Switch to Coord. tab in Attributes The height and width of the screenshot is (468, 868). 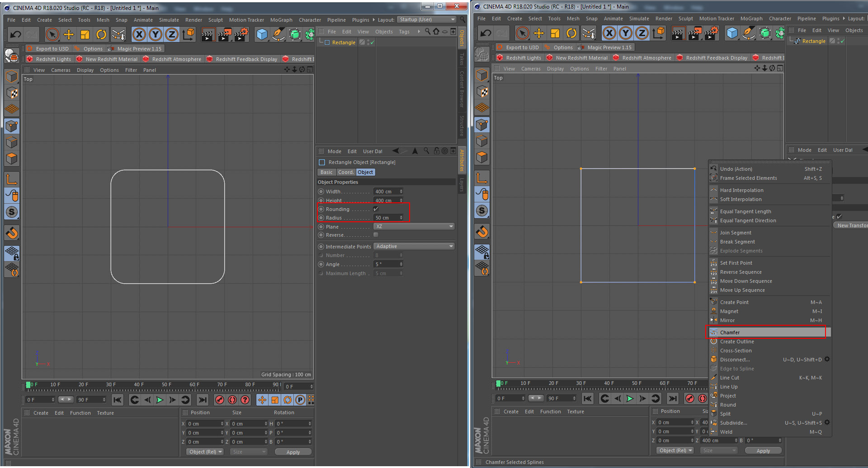point(346,172)
